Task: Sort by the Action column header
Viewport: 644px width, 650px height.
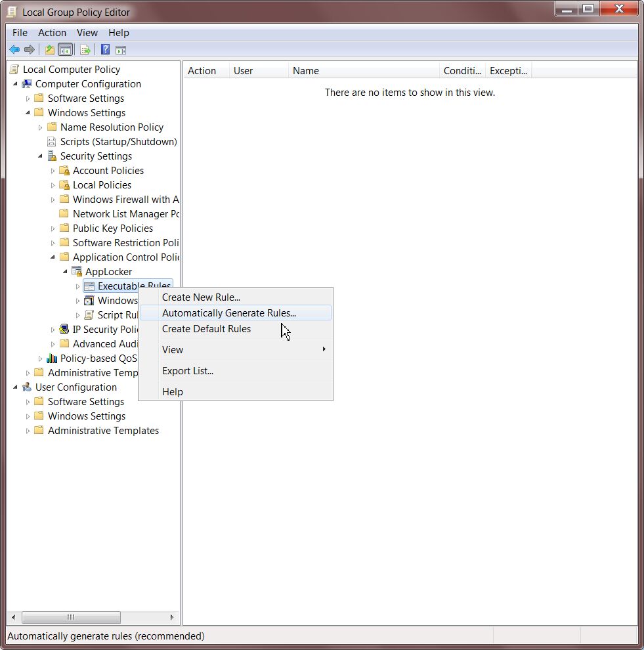Action: click(x=206, y=71)
